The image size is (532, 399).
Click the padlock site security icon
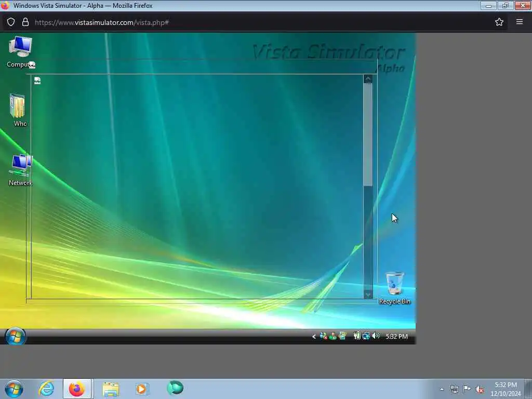point(25,22)
